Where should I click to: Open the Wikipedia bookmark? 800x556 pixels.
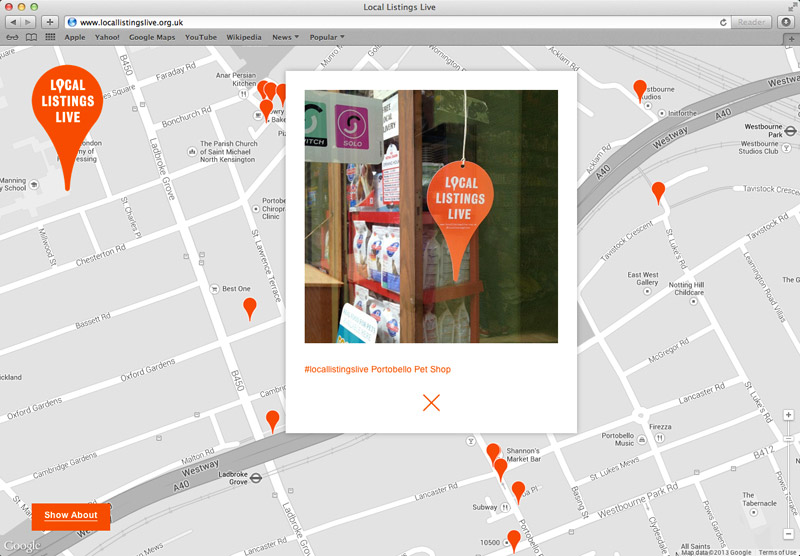tap(244, 37)
